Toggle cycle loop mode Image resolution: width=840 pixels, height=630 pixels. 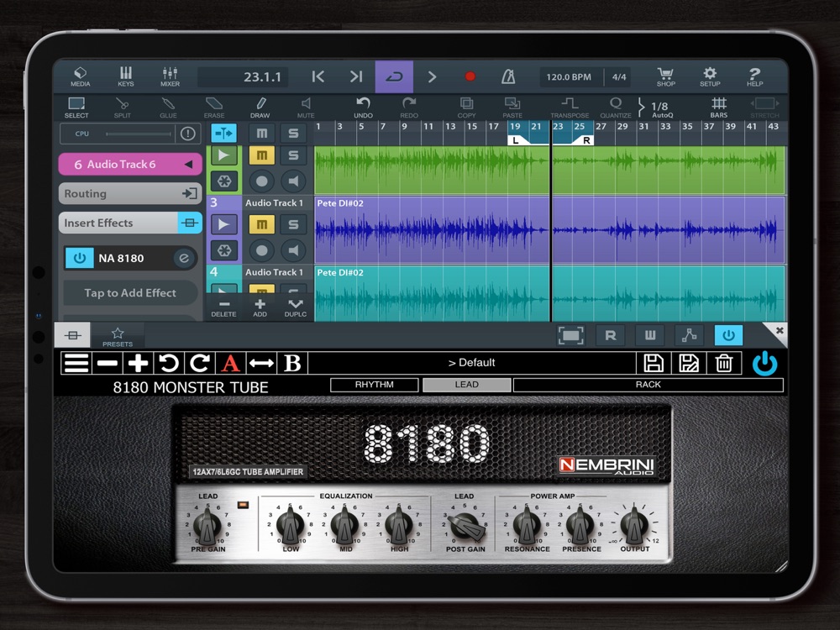(x=394, y=76)
